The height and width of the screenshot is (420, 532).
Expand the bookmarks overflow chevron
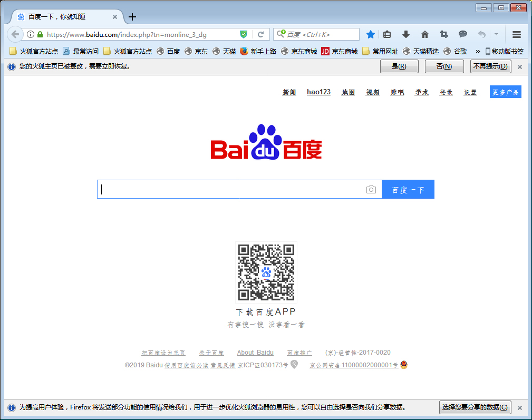coord(477,51)
